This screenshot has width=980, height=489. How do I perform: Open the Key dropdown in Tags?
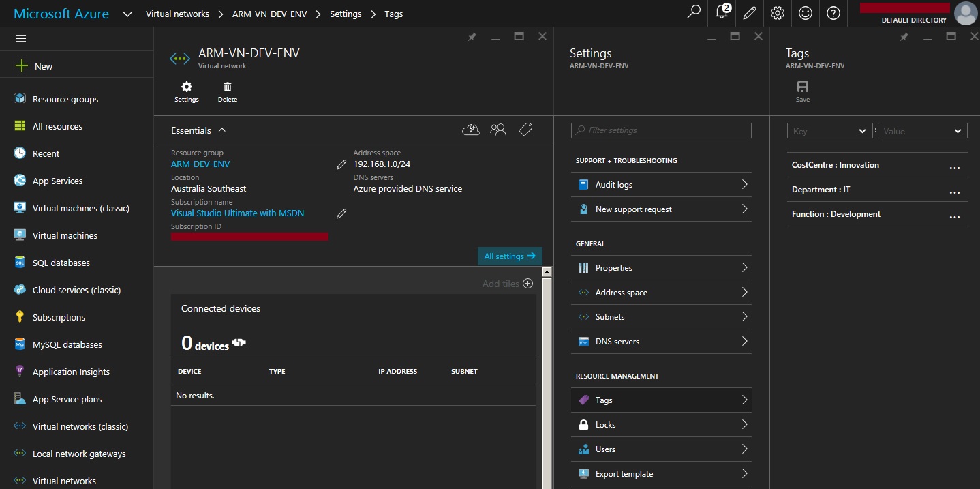coord(829,131)
